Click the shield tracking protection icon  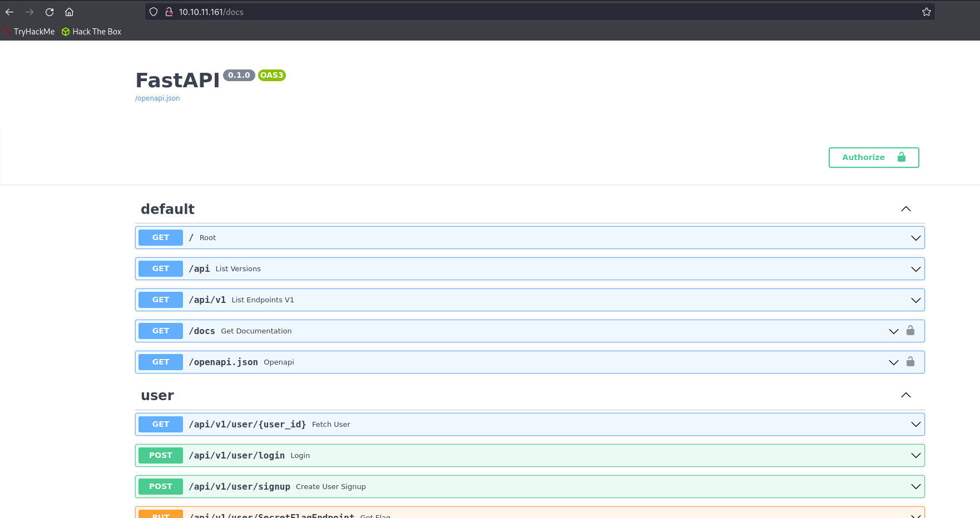coord(154,12)
